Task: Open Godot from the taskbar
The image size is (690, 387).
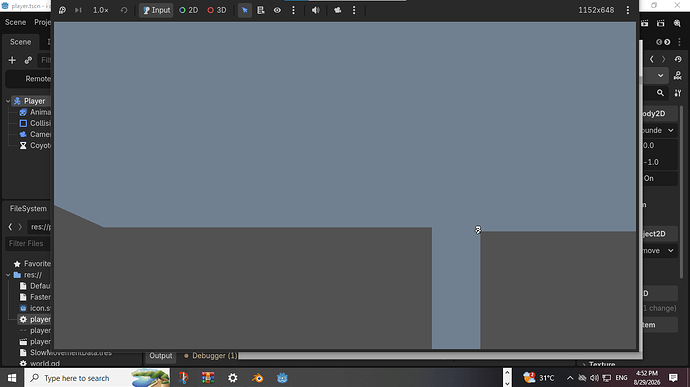Action: (x=282, y=378)
